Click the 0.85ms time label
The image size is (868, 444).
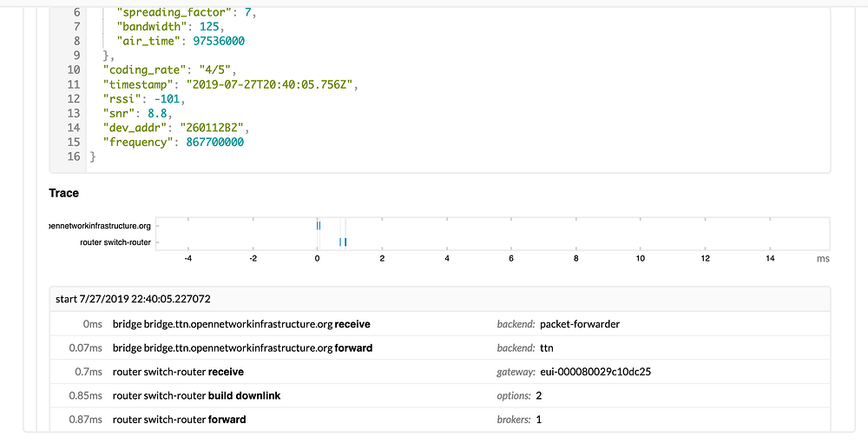[x=86, y=395]
